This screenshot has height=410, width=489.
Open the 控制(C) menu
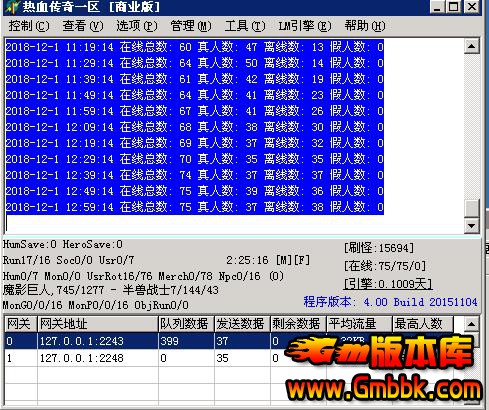(29, 26)
